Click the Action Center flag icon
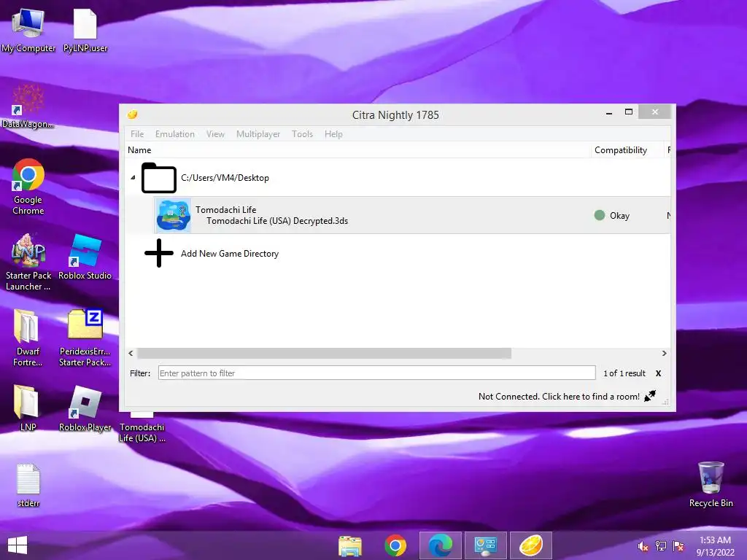Viewport: 747px width, 560px height. click(x=678, y=546)
